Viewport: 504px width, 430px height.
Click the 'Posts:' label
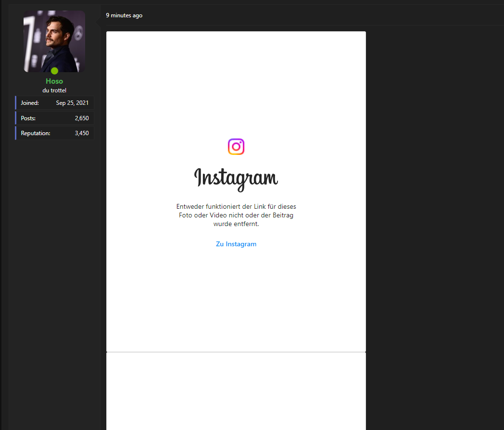click(28, 118)
